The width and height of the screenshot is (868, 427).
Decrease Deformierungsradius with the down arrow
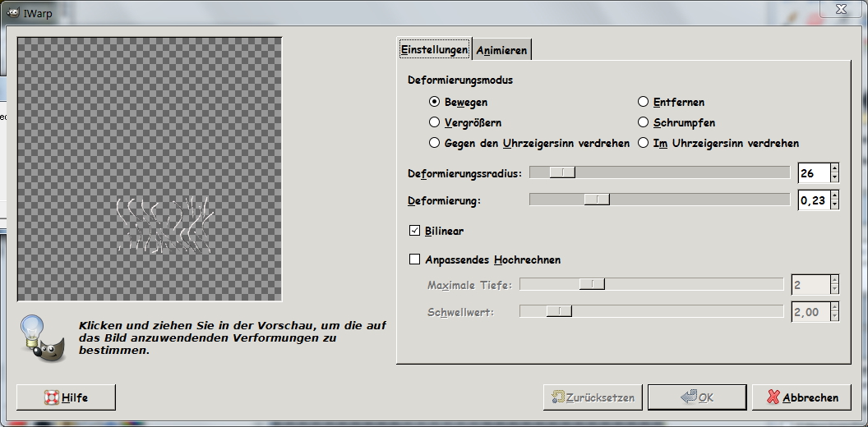coord(835,178)
